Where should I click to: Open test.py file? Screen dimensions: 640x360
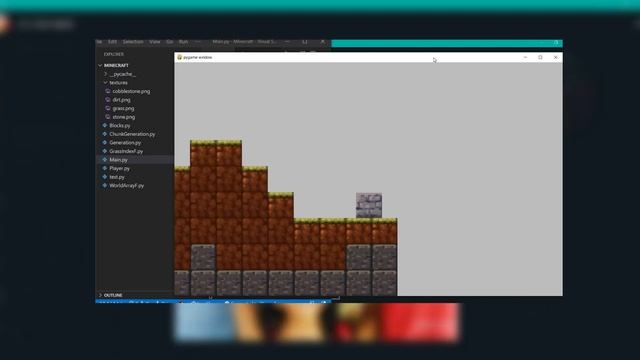[x=117, y=177]
